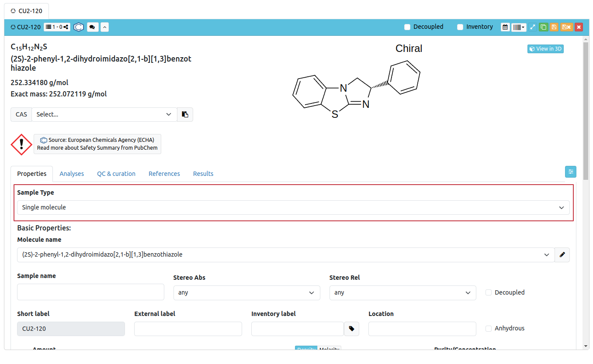Click the pencil icon beside molecule name
The width and height of the screenshot is (593, 364).
click(562, 255)
